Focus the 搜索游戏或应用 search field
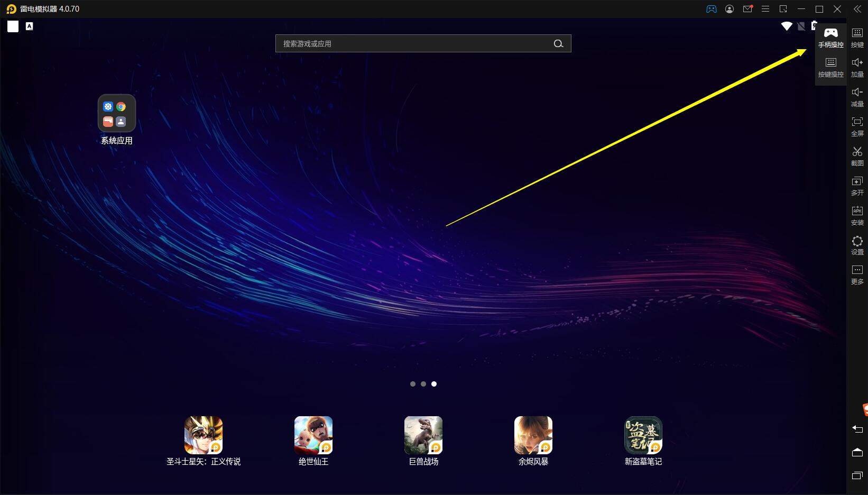The width and height of the screenshot is (868, 495). point(423,43)
